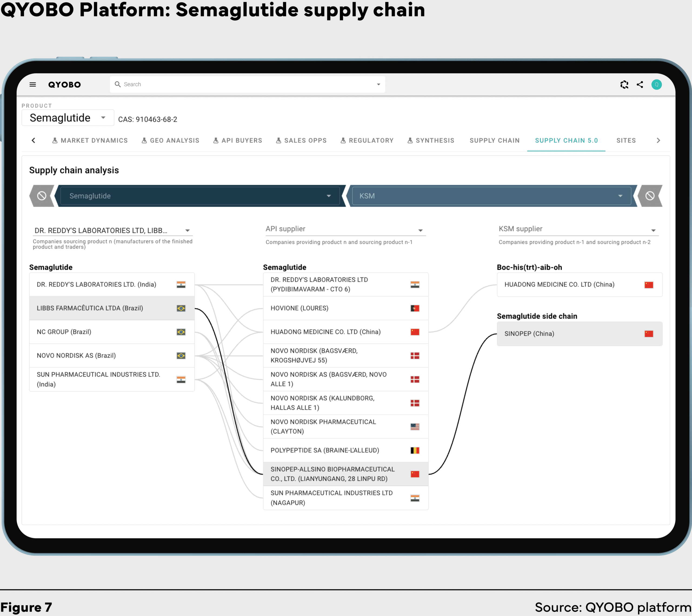692x616 pixels.
Task: Open the hamburger menu icon
Action: click(x=32, y=85)
